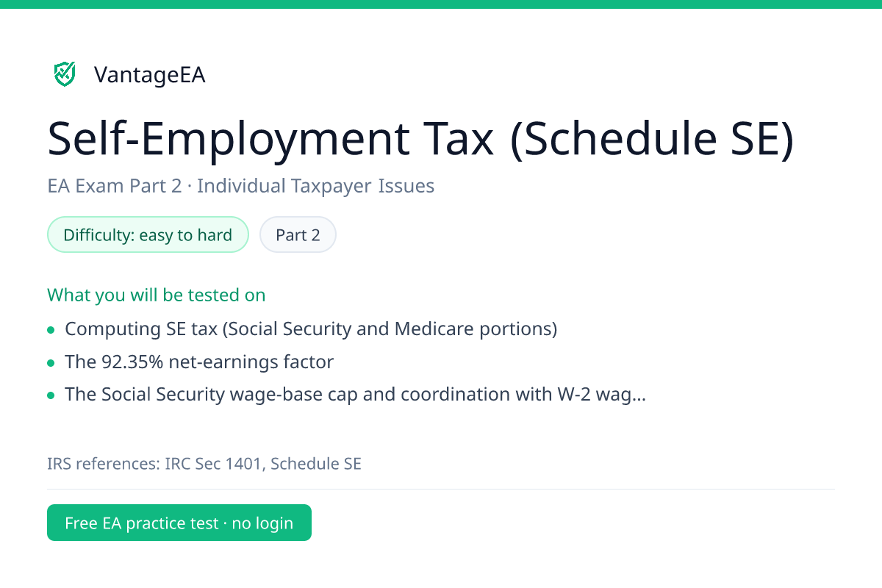
Task: Click the EA Exam Part 2 subtitle
Action: coord(114,186)
